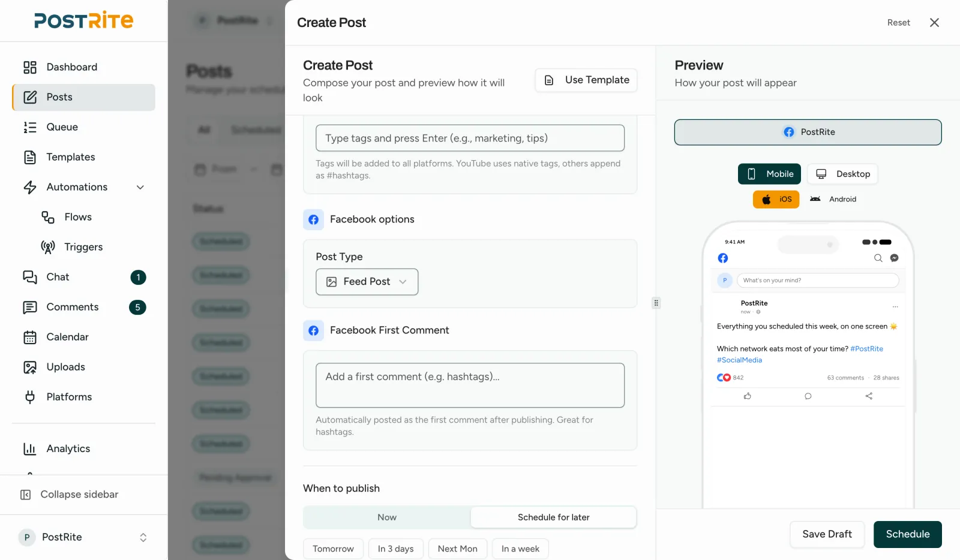Click the search magnifier in phone preview
This screenshot has height=560, width=960.
tap(878, 258)
